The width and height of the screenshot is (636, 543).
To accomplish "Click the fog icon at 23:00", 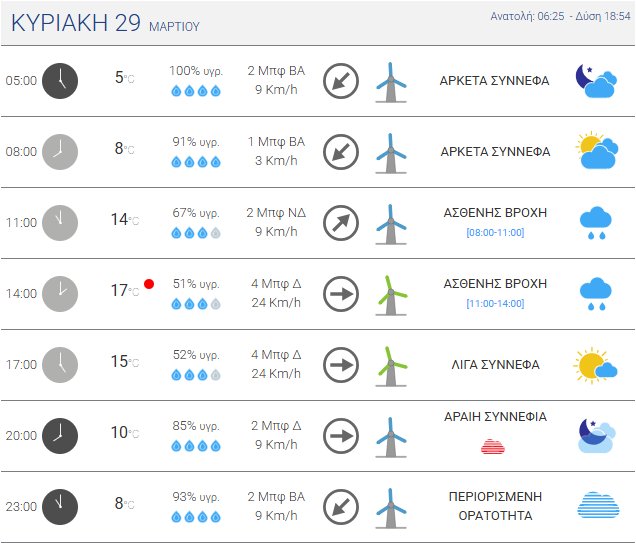I will tap(597, 507).
